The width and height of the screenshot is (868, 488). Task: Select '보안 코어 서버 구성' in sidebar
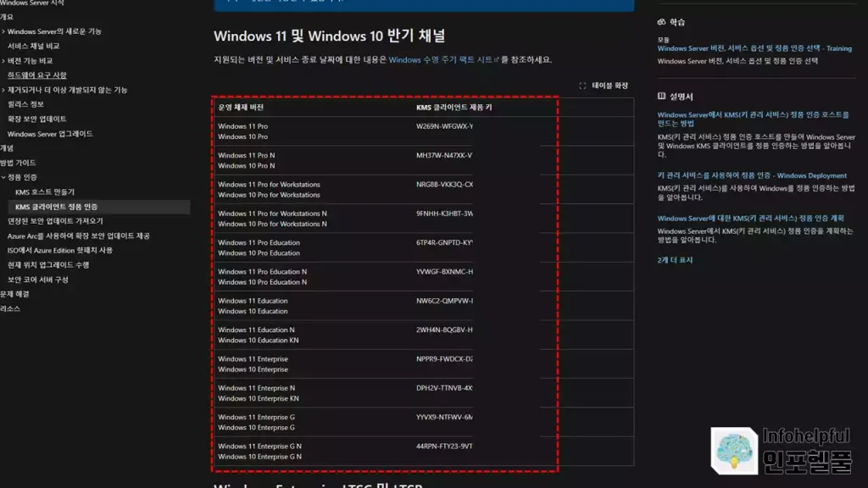(37, 280)
